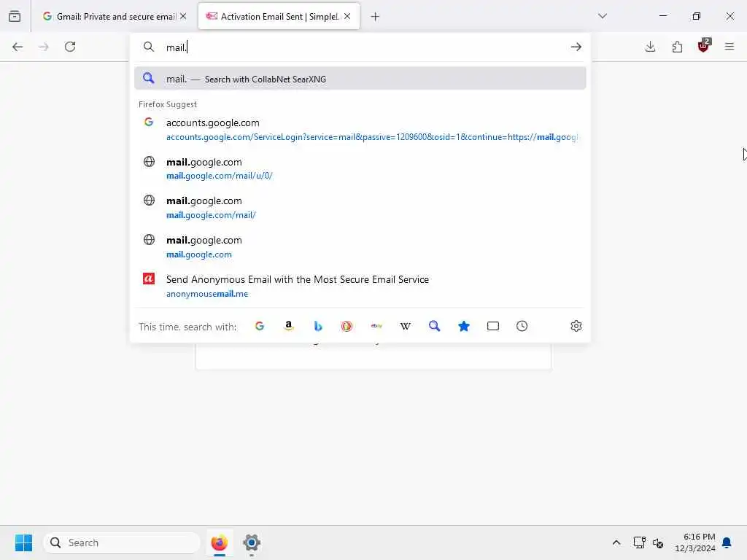Viewport: 747px width, 560px height.
Task: Search this time with DuckDuckGo
Action: pos(347,326)
